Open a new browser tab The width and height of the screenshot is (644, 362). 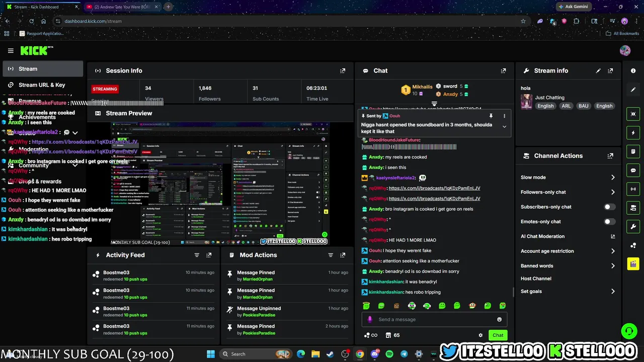point(168,7)
